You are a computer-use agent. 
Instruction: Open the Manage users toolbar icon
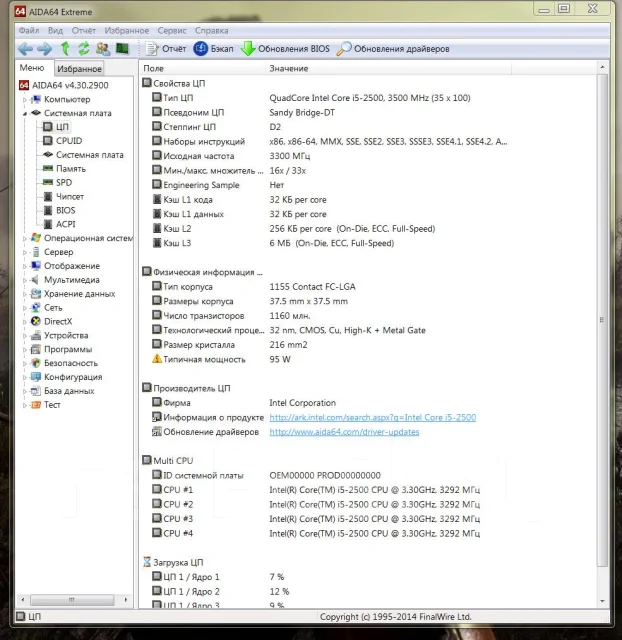coord(103,49)
